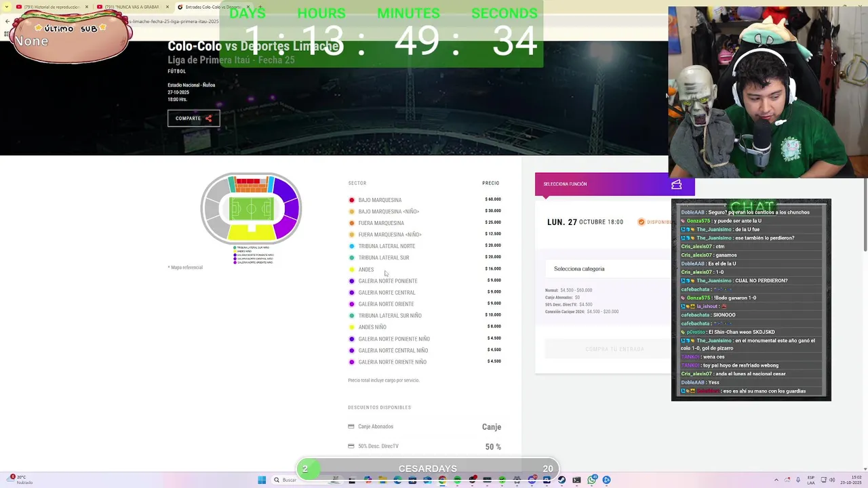Click the system clock showing 15:02
Viewport: 868px width, 488px height.
(851, 480)
